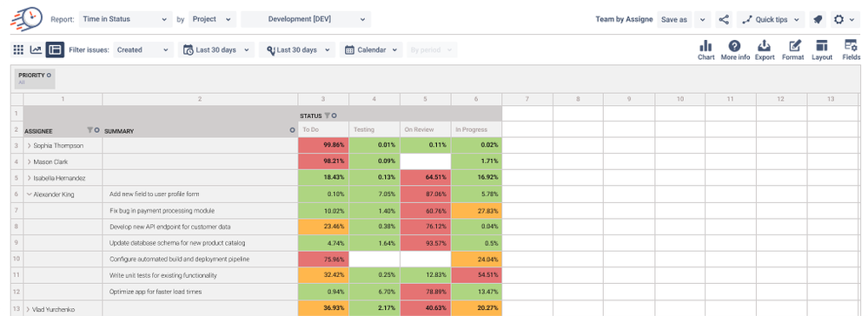Click the share icon next to Save as
This screenshot has width=868, height=316.
724,19
